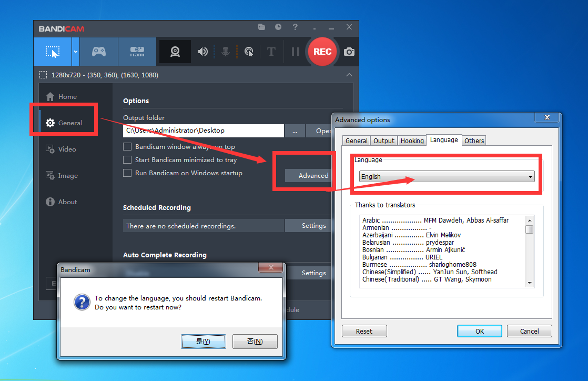Browse for output folder with ... button
The height and width of the screenshot is (381, 588).
click(x=295, y=131)
